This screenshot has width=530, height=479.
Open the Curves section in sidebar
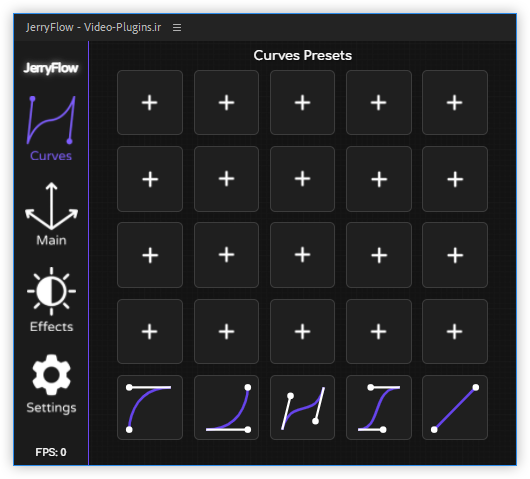(x=51, y=128)
